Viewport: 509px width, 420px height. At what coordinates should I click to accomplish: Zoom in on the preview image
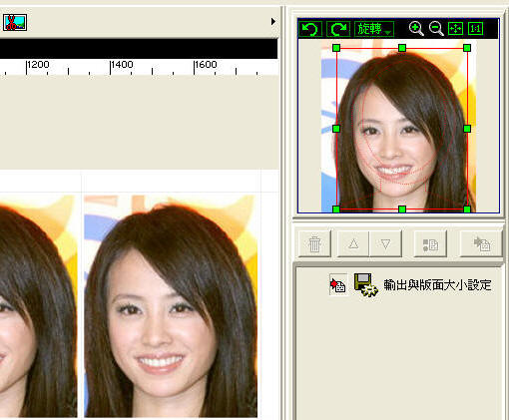point(416,29)
